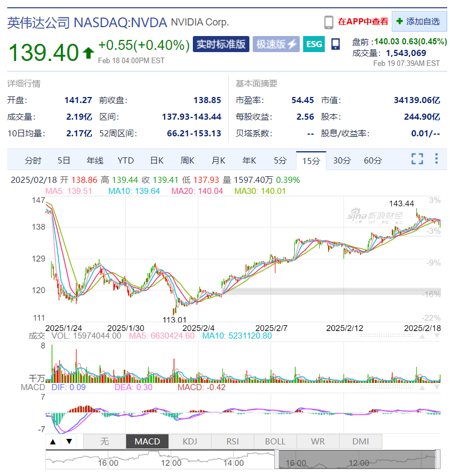Click the 实时标准版 button
The height and width of the screenshot is (476, 450).
click(221, 44)
